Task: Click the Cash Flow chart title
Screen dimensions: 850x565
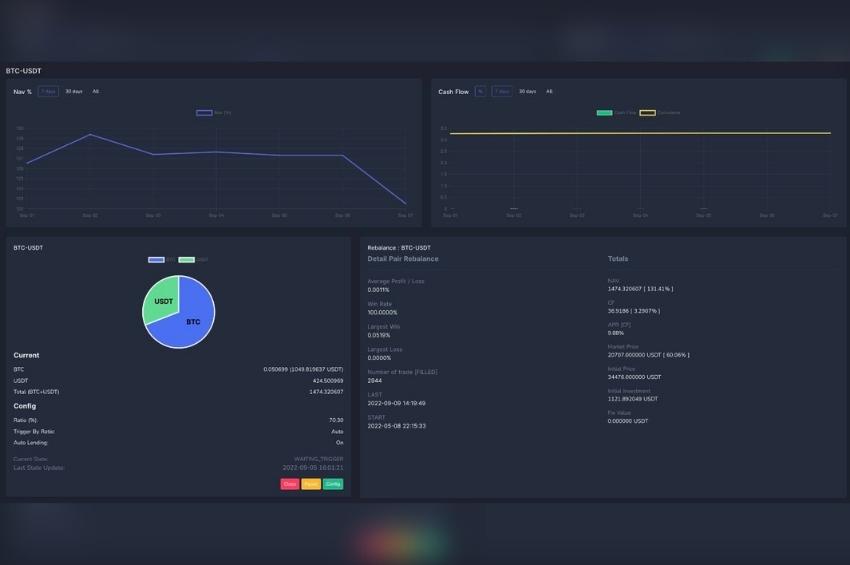Action: [453, 92]
